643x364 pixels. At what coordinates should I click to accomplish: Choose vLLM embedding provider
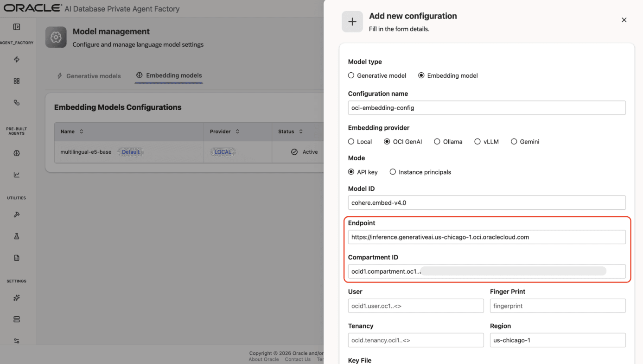[477, 142]
